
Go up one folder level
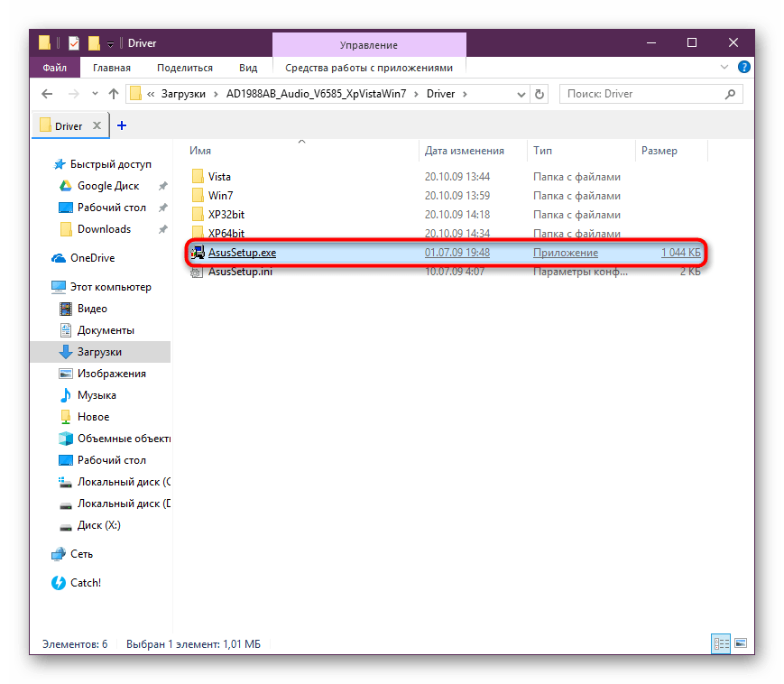pyautogui.click(x=114, y=94)
